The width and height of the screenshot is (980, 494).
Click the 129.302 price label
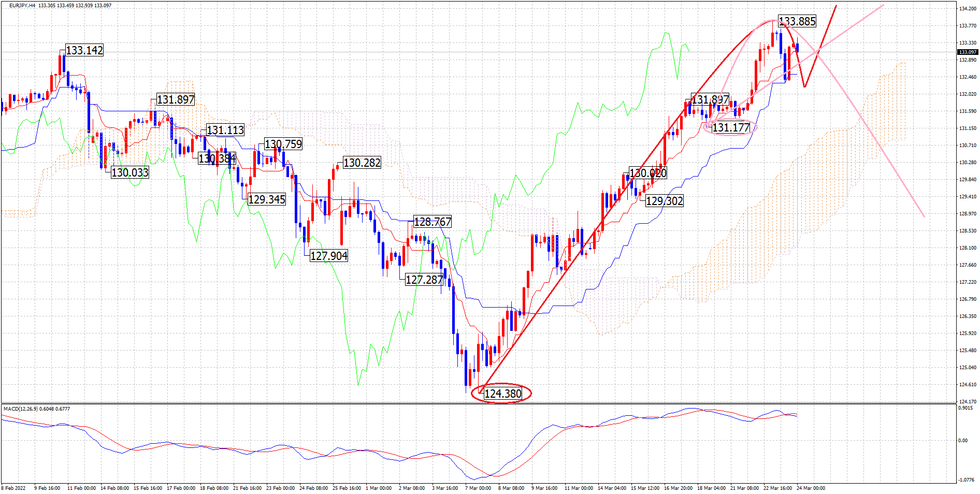pyautogui.click(x=665, y=201)
